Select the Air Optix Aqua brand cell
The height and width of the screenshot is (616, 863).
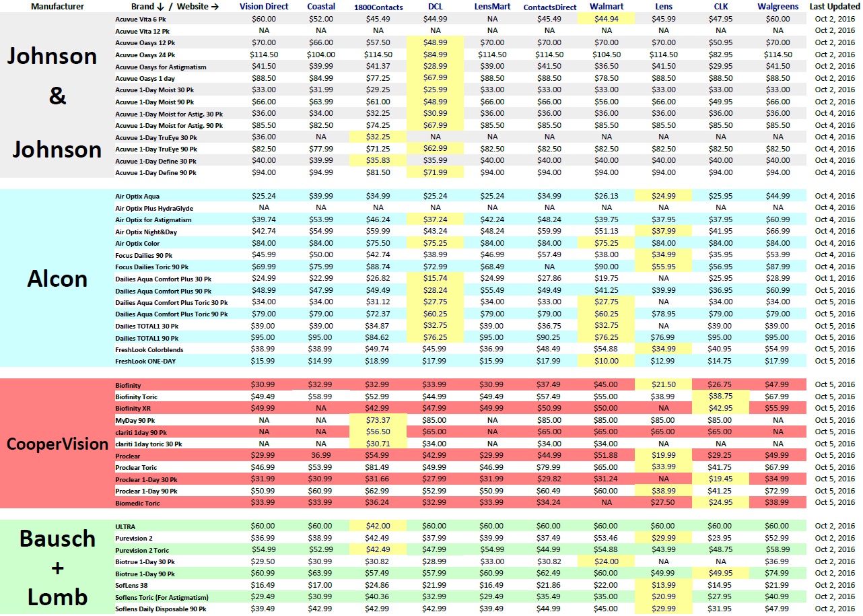point(137,197)
